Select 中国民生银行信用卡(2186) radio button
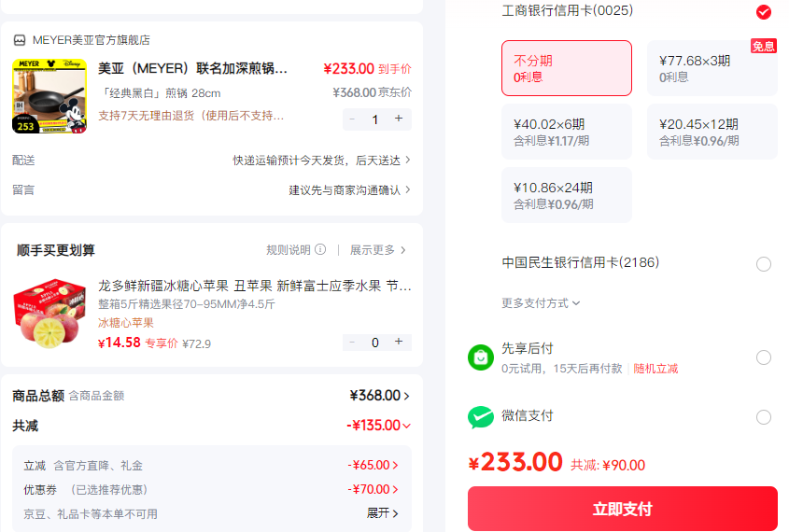 tap(764, 264)
